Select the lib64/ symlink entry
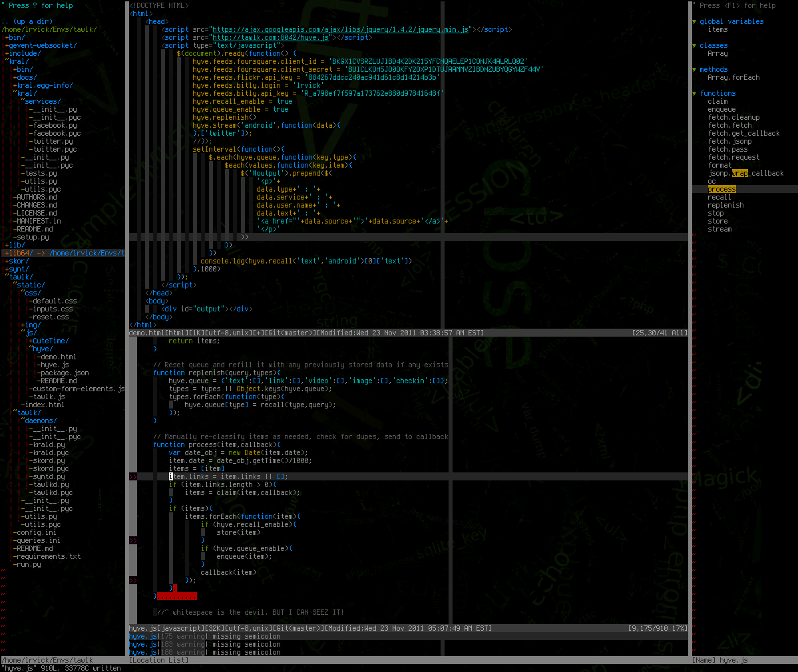798x672 pixels. coord(63,253)
